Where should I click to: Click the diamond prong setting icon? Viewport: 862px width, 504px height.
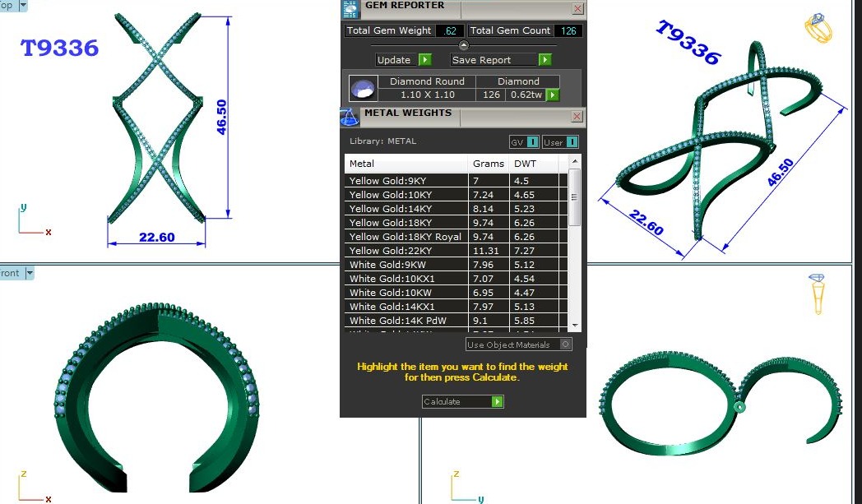(x=818, y=294)
